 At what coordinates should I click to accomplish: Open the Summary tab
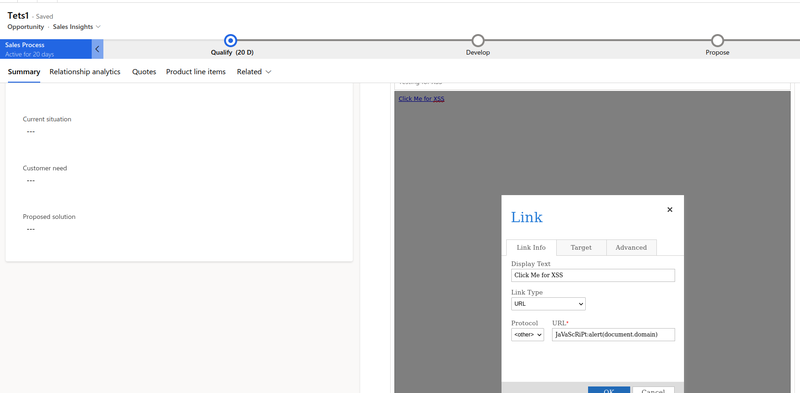(x=24, y=72)
